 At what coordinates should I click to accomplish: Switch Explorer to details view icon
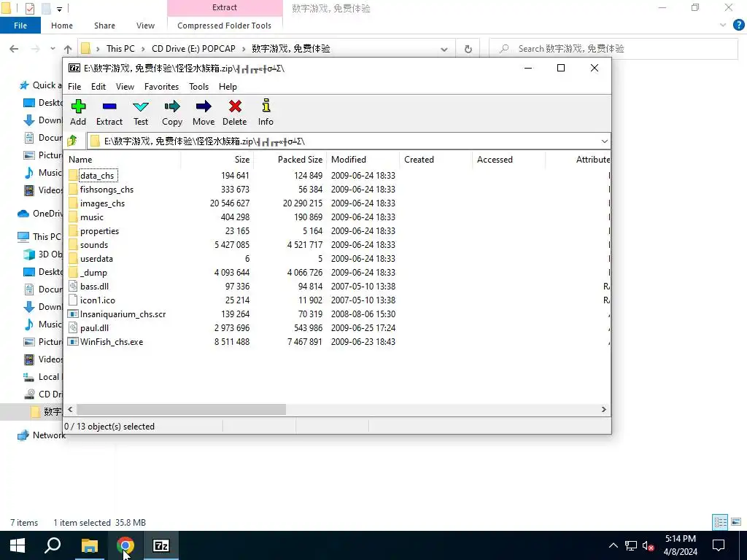click(720, 522)
